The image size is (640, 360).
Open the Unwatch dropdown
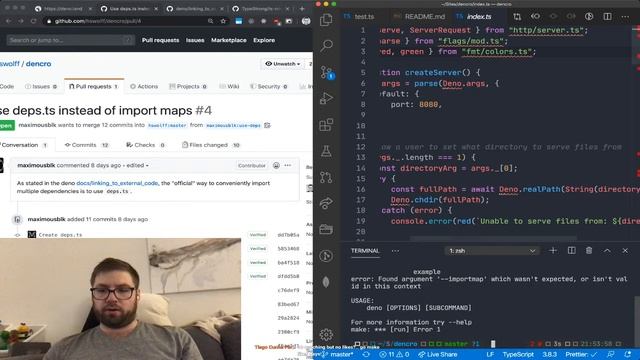(x=283, y=64)
